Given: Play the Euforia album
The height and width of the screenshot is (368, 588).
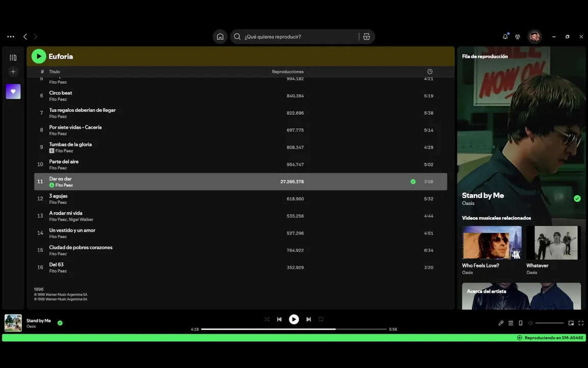Looking at the screenshot, I should pos(39,56).
